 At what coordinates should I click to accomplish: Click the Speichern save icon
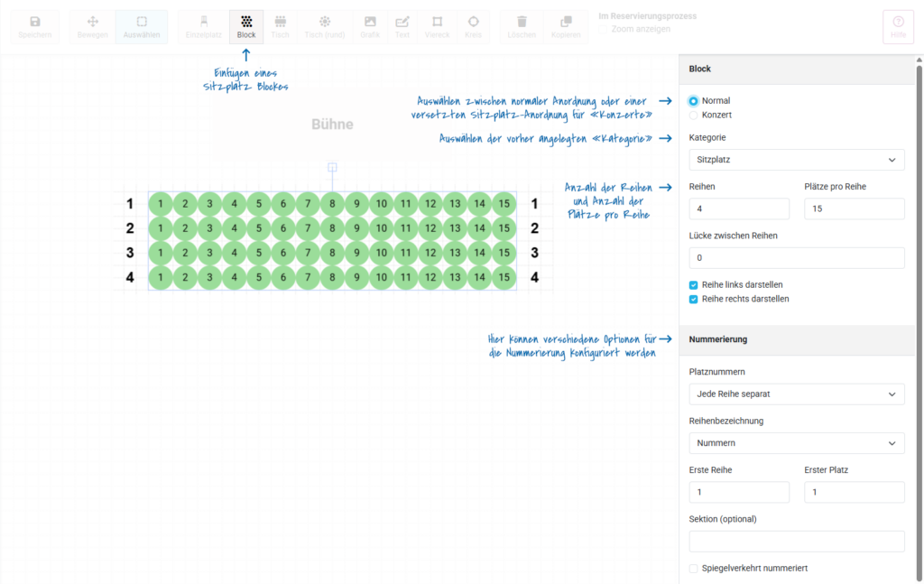[34, 22]
